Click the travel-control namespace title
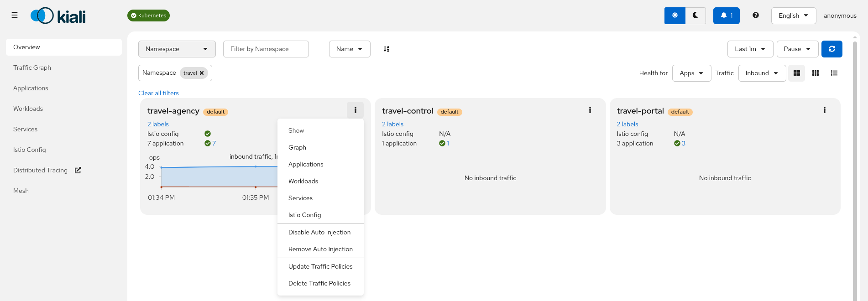 [x=408, y=111]
